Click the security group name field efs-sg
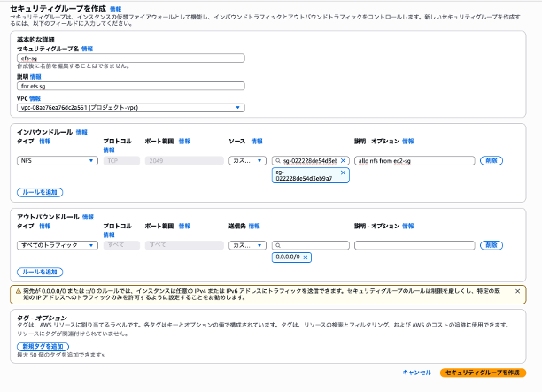 pos(131,58)
